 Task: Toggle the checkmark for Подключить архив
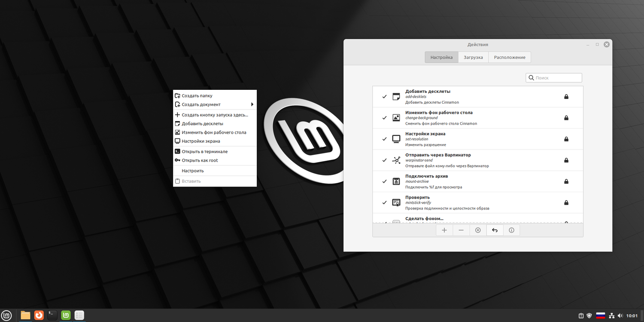[x=384, y=181]
